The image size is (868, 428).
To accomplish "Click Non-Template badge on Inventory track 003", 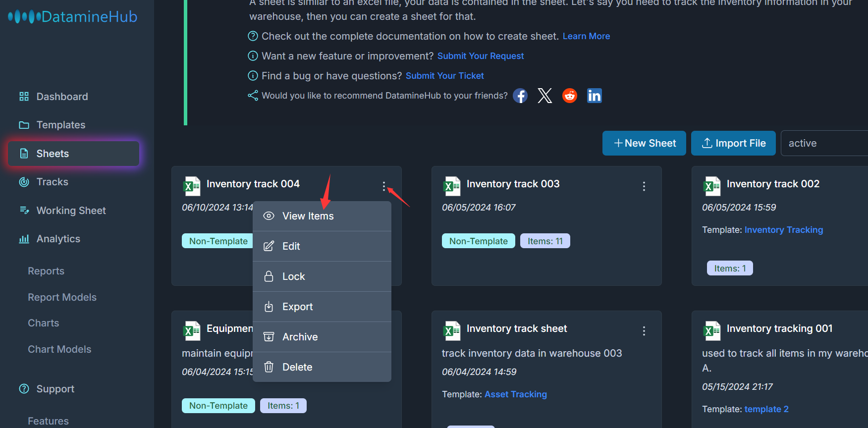I will pyautogui.click(x=479, y=241).
